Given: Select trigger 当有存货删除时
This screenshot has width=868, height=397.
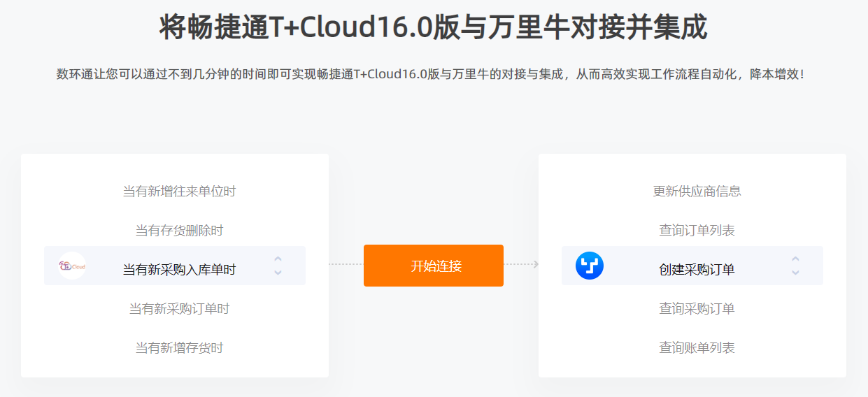Looking at the screenshot, I should pos(179,230).
